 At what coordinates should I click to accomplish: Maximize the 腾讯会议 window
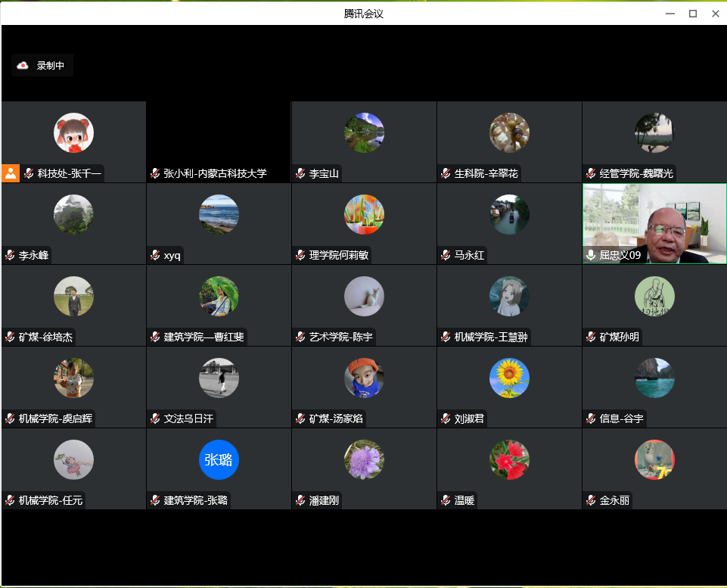click(x=692, y=13)
